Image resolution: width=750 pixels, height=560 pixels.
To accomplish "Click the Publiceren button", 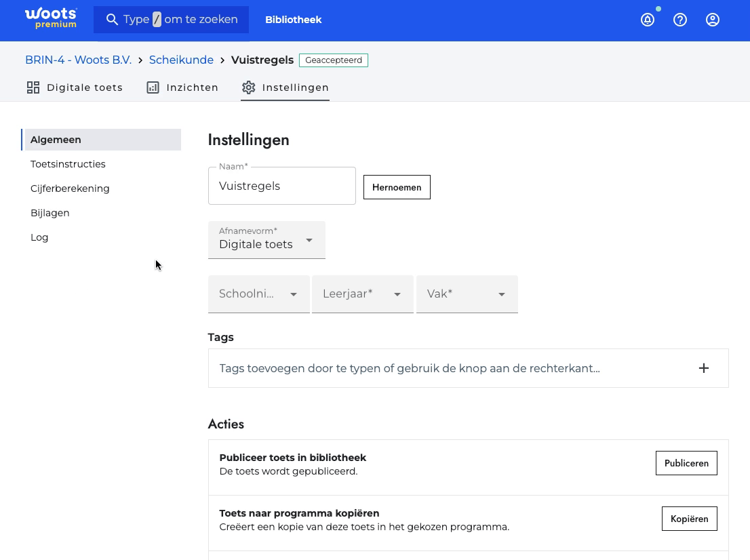I will tap(686, 463).
